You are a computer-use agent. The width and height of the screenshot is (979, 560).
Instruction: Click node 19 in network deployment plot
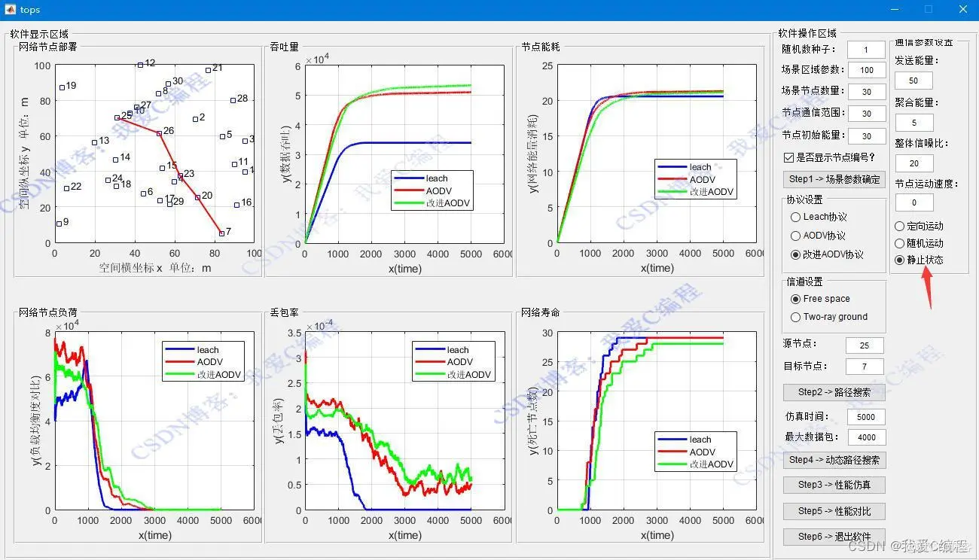62,87
